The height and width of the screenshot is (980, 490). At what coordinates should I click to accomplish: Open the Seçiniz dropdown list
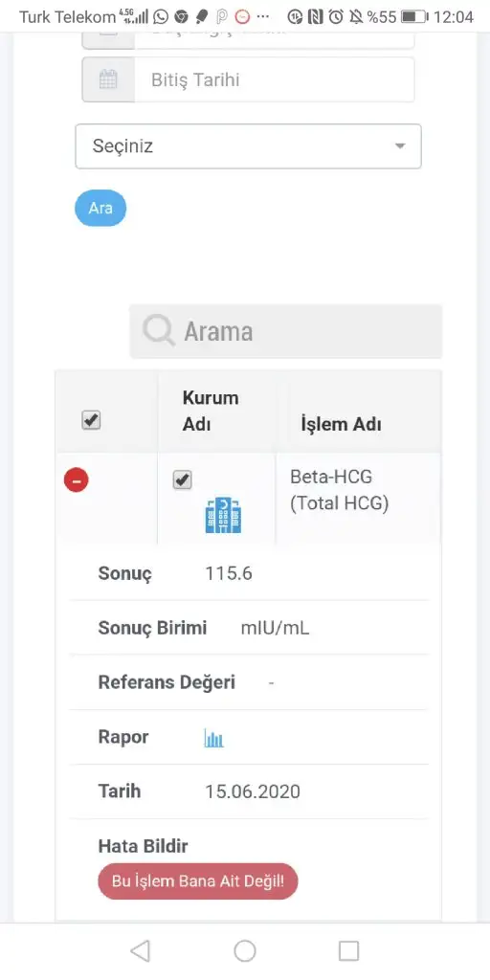pyautogui.click(x=248, y=146)
